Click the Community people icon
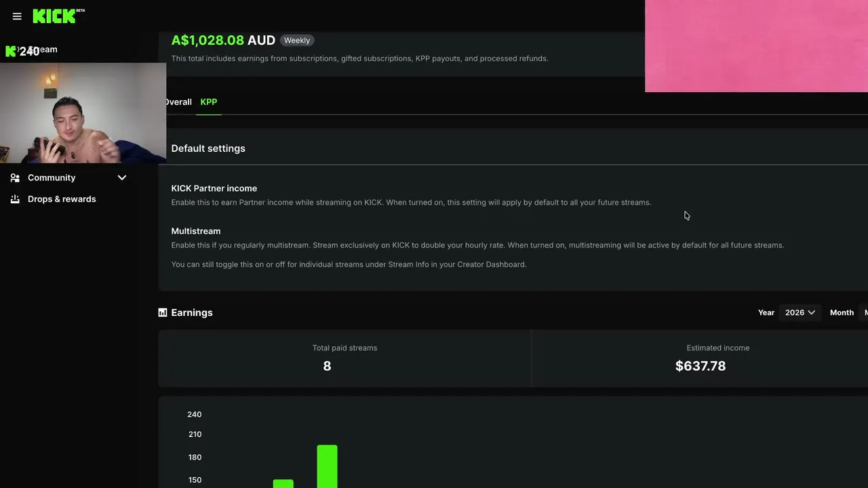Image resolution: width=868 pixels, height=488 pixels. tap(15, 178)
